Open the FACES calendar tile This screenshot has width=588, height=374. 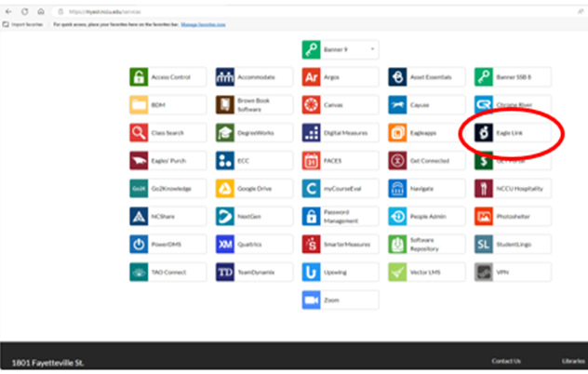tap(339, 161)
